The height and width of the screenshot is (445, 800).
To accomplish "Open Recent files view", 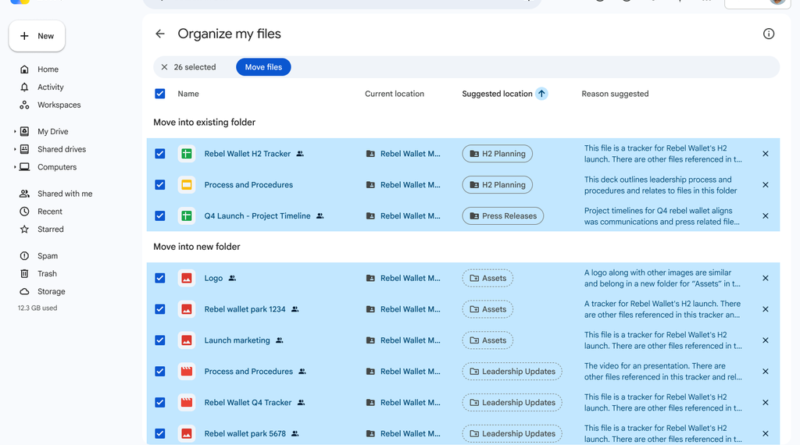I will click(49, 212).
